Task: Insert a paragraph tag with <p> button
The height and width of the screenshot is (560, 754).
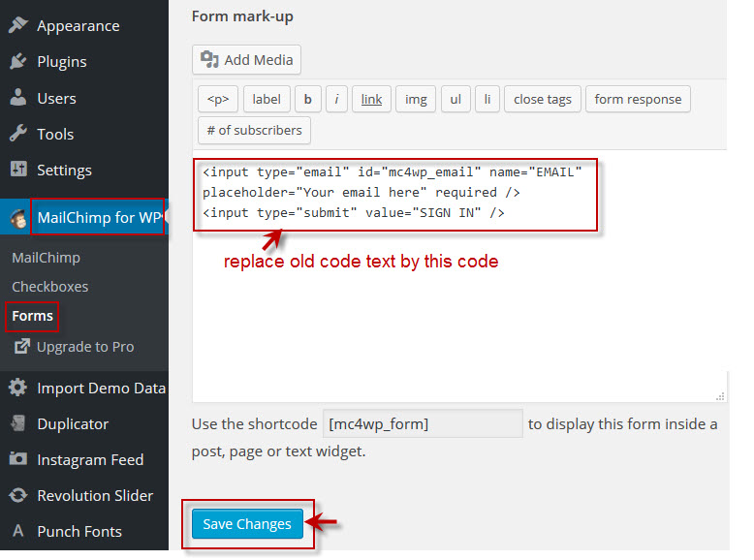Action: [218, 99]
